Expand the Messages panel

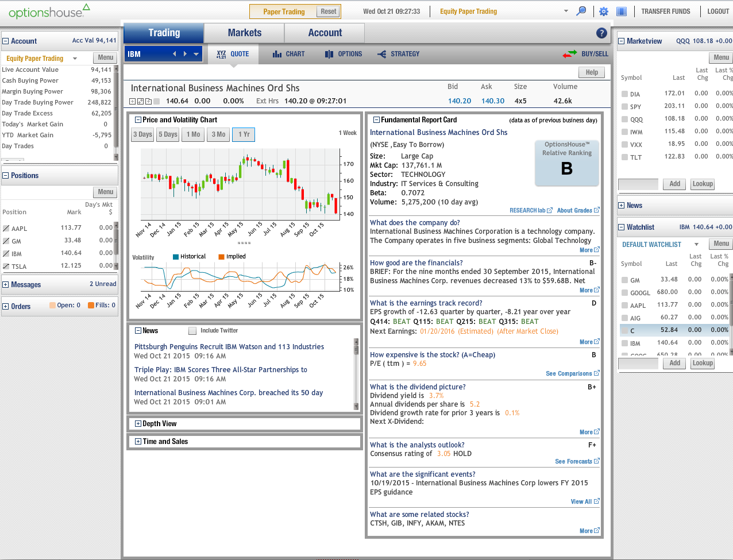6,285
